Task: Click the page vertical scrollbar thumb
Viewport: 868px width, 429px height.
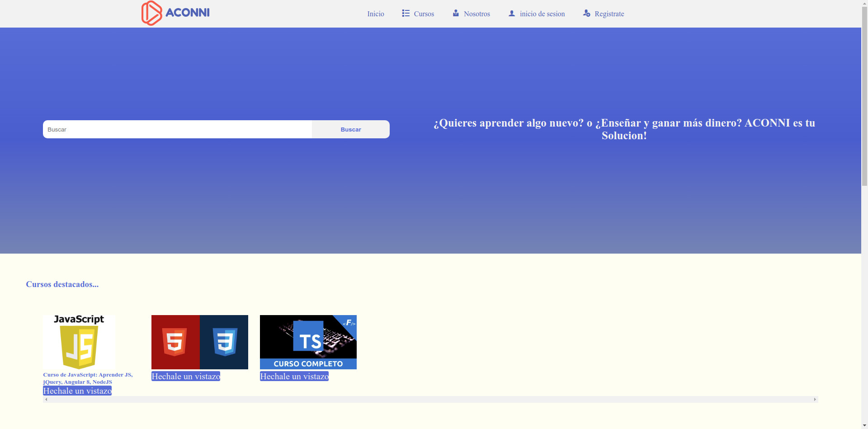Action: click(864, 96)
